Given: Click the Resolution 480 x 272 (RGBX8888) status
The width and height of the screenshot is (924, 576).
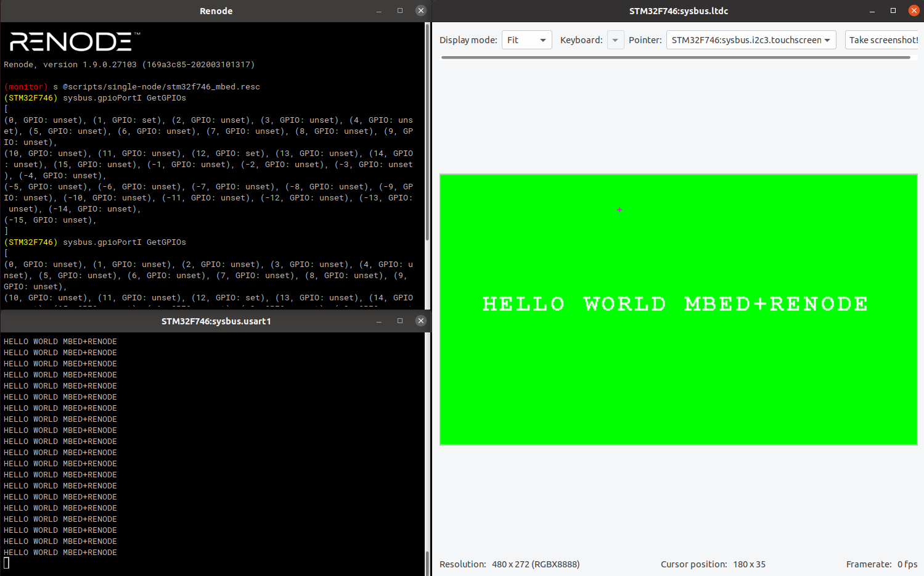Looking at the screenshot, I should [509, 564].
